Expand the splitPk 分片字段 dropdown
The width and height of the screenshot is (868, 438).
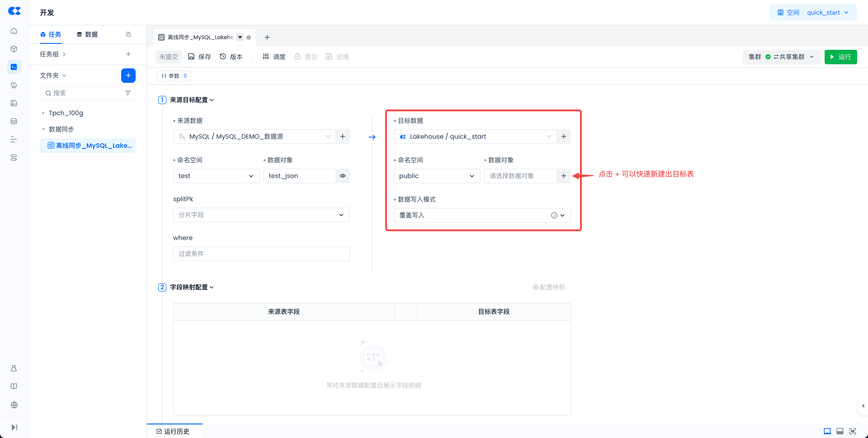(x=261, y=215)
